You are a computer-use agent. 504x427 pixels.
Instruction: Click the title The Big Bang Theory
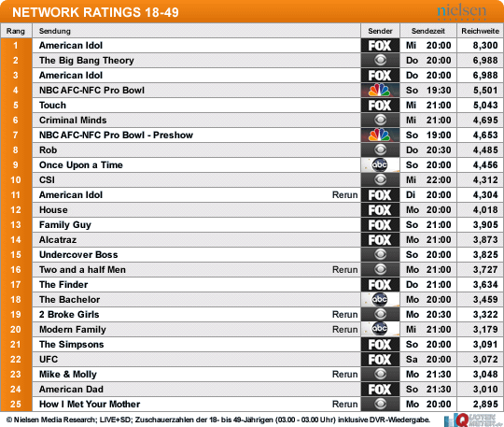coord(87,61)
